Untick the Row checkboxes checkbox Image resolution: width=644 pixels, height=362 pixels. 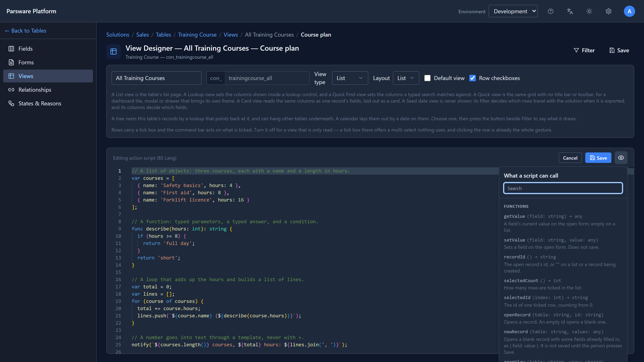[x=473, y=78]
